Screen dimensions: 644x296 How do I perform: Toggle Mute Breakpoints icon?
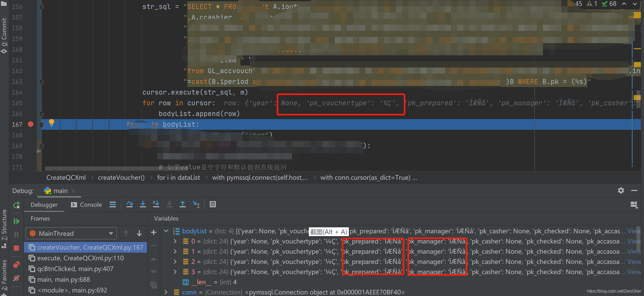pyautogui.click(x=17, y=278)
